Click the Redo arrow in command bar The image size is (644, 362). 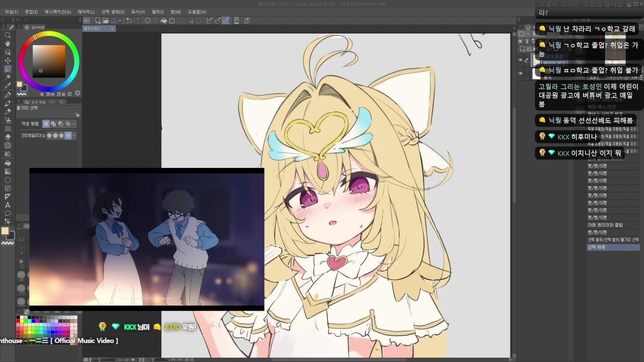coord(137,21)
